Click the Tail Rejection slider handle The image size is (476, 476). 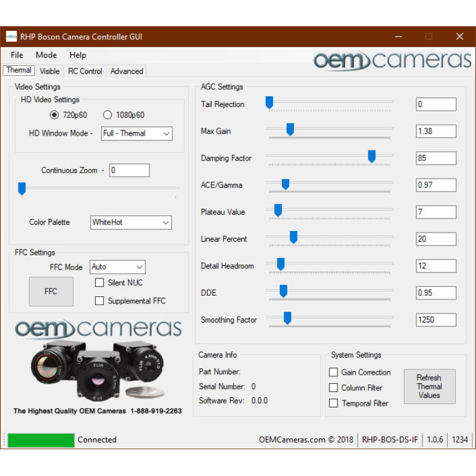pyautogui.click(x=270, y=102)
